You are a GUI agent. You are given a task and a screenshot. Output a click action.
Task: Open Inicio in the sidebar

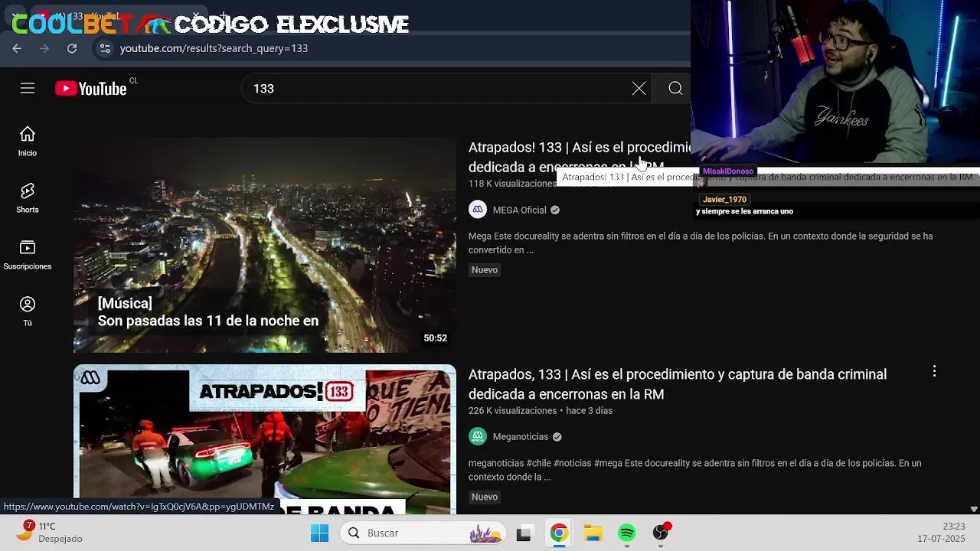28,142
